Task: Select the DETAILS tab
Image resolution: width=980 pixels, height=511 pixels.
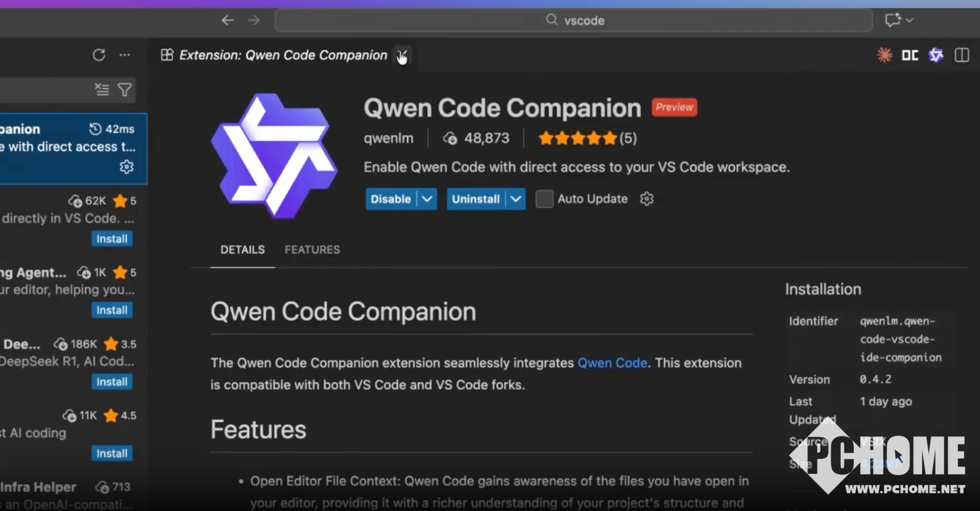Action: pos(243,250)
